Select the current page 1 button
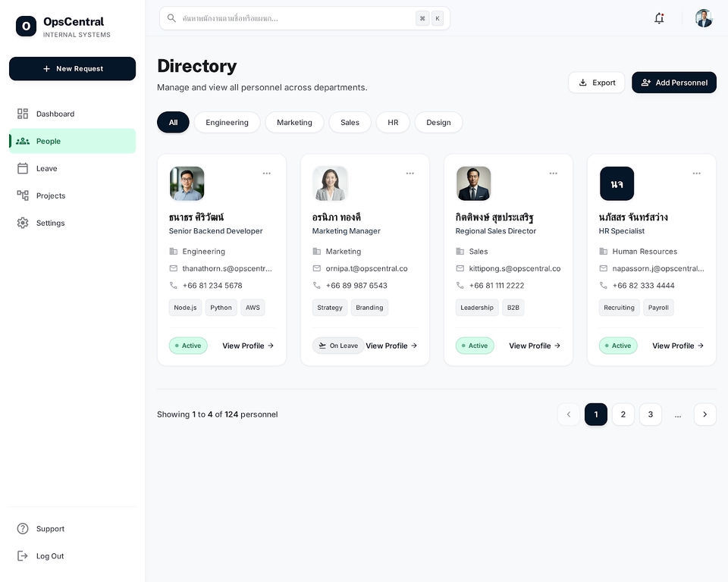Image resolution: width=728 pixels, height=582 pixels. pyautogui.click(x=596, y=414)
